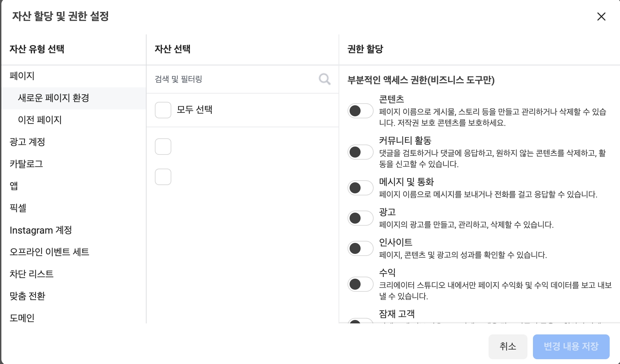Toggle the 인사이트 permission on
Viewport: 620px width, 364px height.
pos(360,248)
